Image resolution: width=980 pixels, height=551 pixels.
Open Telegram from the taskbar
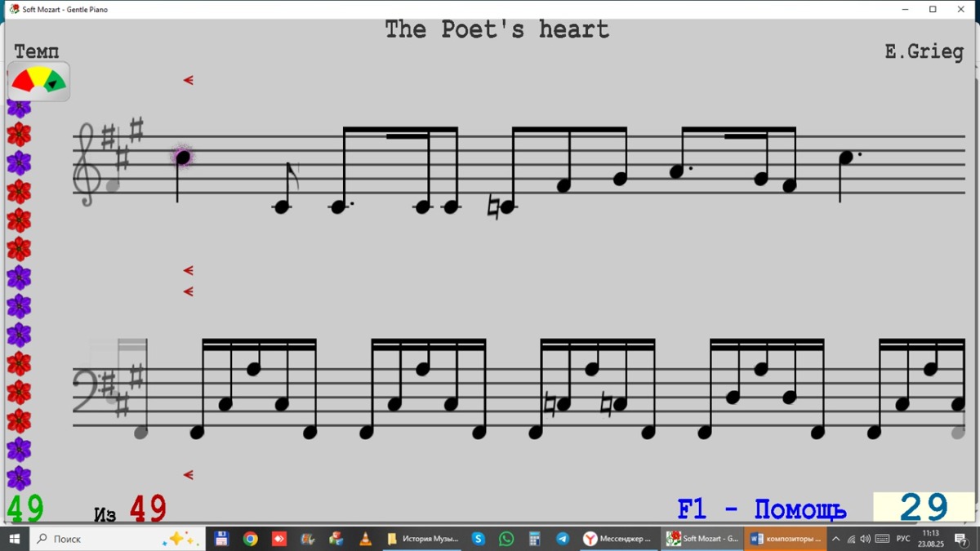pyautogui.click(x=563, y=539)
